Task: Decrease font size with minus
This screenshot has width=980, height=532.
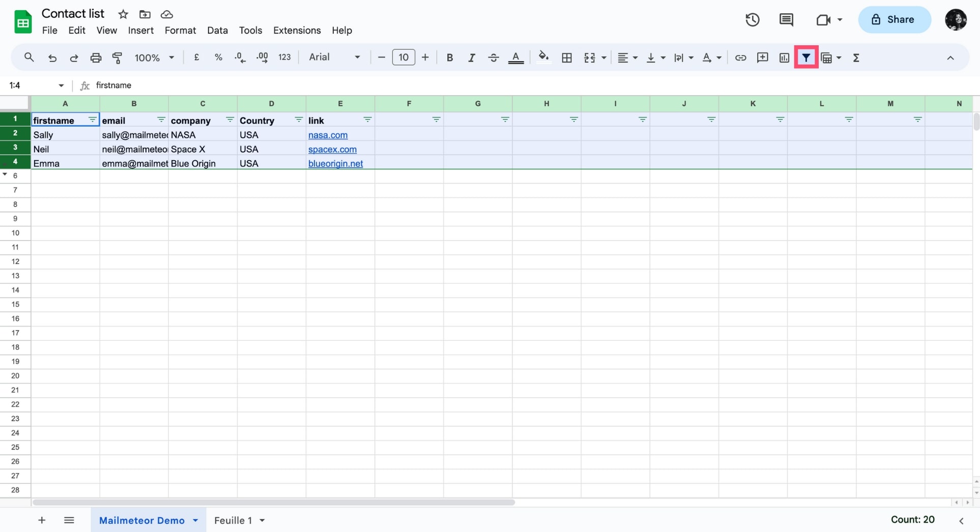Action: 381,57
